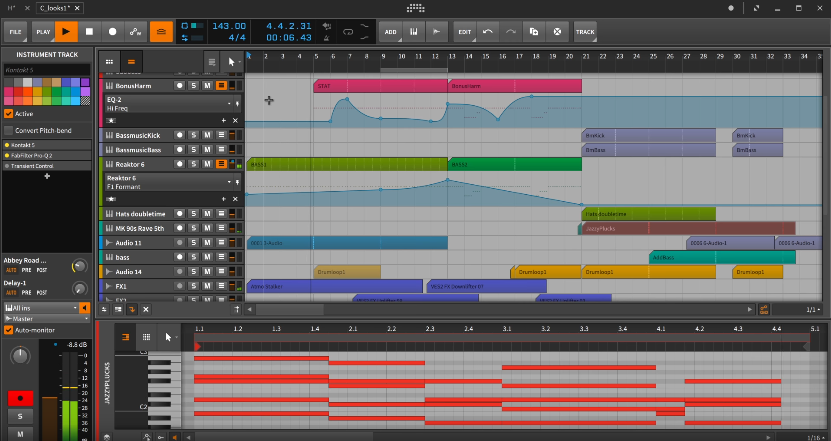Arm record on Audio 11 track
The image size is (831, 441).
(x=180, y=243)
